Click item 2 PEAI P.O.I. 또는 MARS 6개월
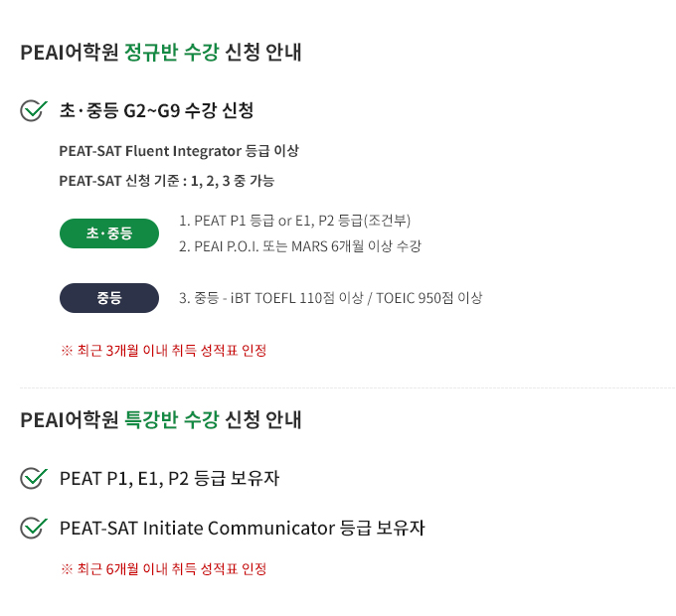Viewport: 676px width, 616px height. [300, 246]
